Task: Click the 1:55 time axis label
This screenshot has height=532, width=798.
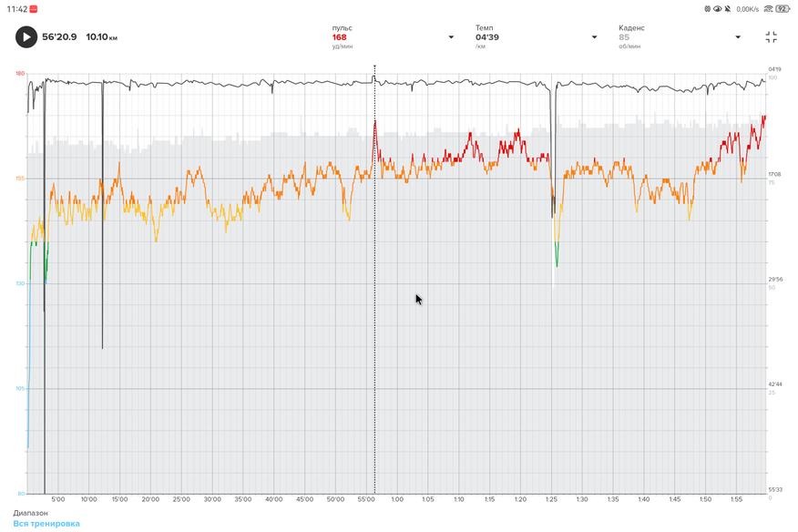Action: pyautogui.click(x=736, y=499)
